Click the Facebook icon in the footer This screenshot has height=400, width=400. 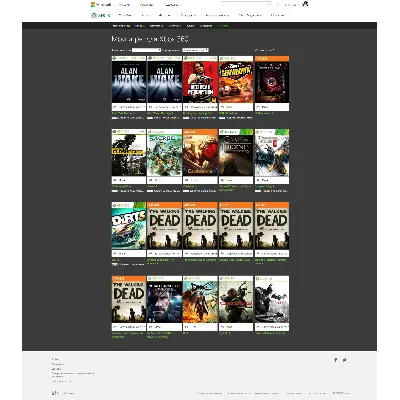coord(335,360)
